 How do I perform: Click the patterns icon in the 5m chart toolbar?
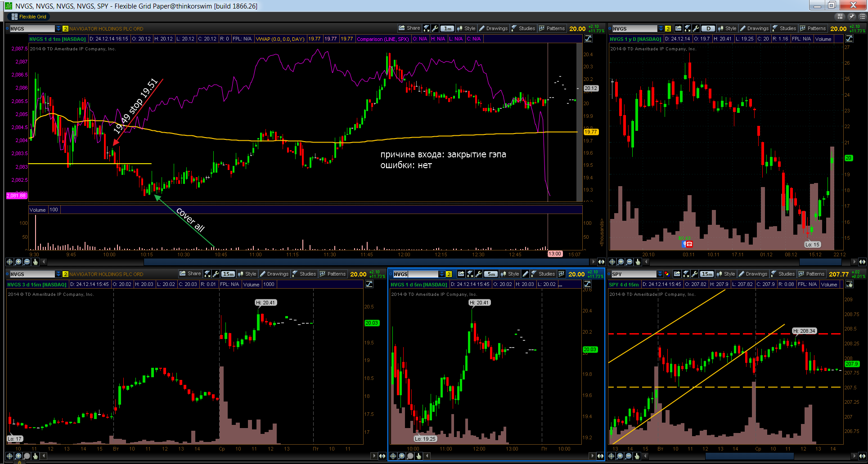pos(561,274)
